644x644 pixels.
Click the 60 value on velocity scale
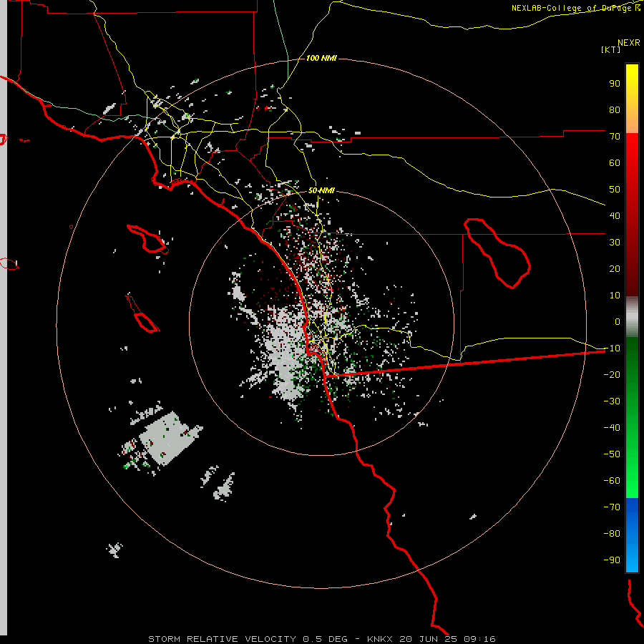(x=615, y=162)
